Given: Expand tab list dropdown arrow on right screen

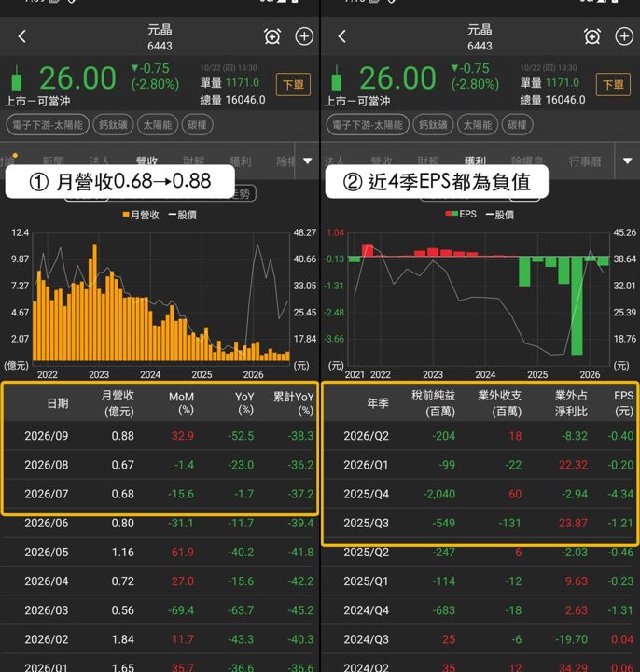Looking at the screenshot, I should (628, 161).
